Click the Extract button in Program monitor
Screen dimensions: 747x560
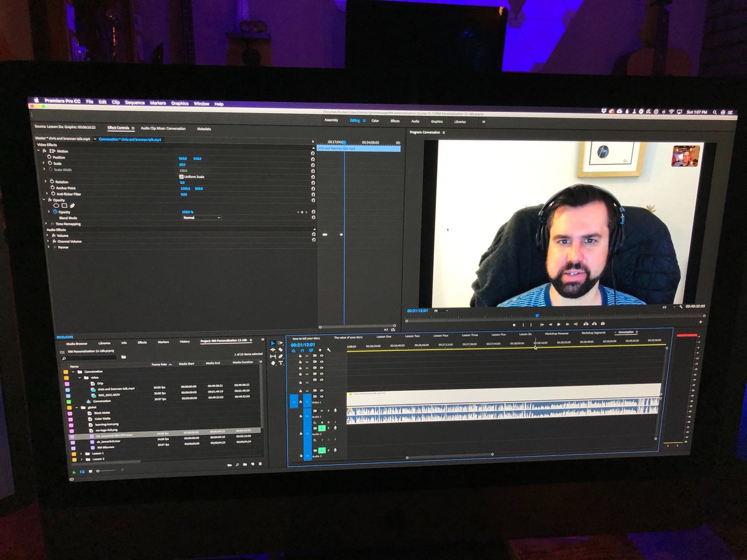point(594,324)
